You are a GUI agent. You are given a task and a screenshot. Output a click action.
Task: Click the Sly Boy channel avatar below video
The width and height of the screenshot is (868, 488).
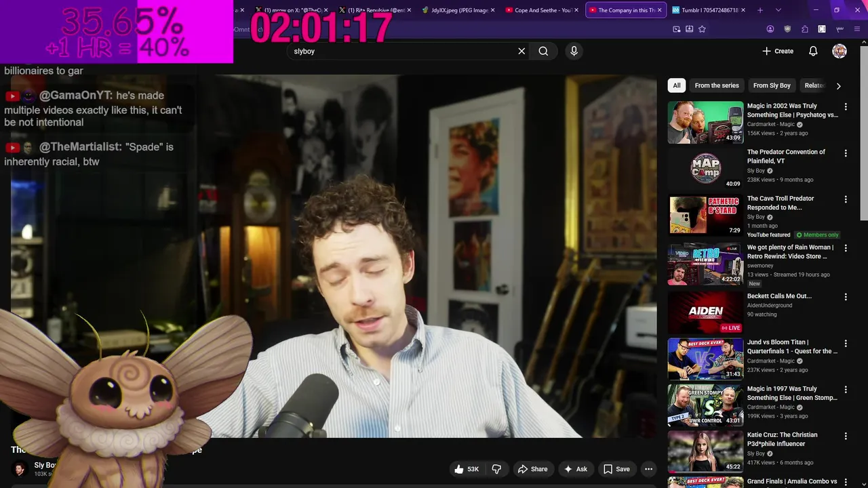[x=20, y=468]
